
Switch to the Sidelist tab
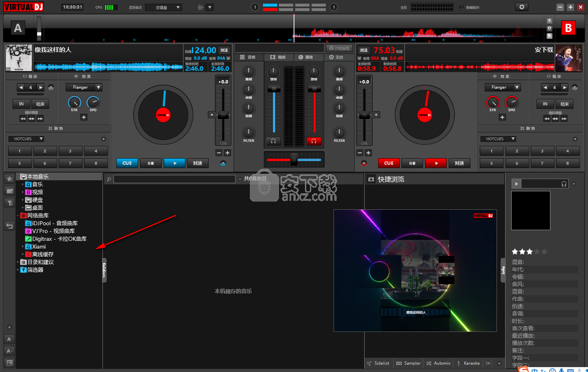(x=378, y=363)
